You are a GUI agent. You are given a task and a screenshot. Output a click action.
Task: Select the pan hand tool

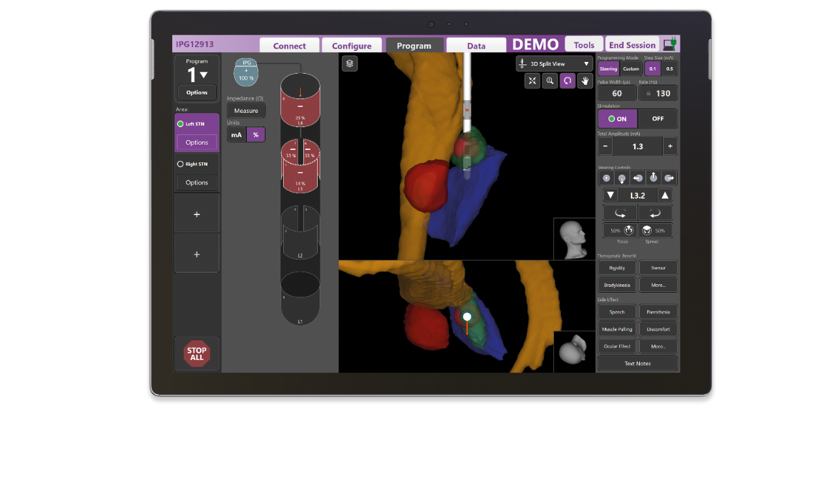click(585, 81)
